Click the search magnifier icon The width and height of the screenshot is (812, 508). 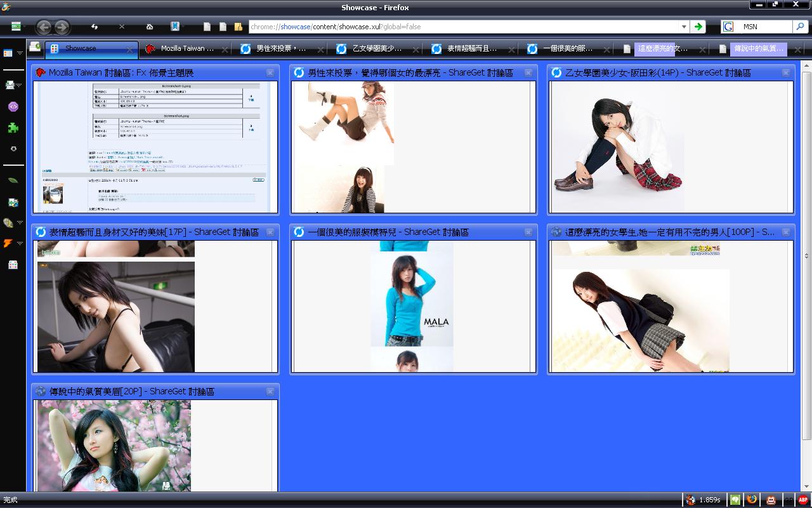pyautogui.click(x=801, y=27)
